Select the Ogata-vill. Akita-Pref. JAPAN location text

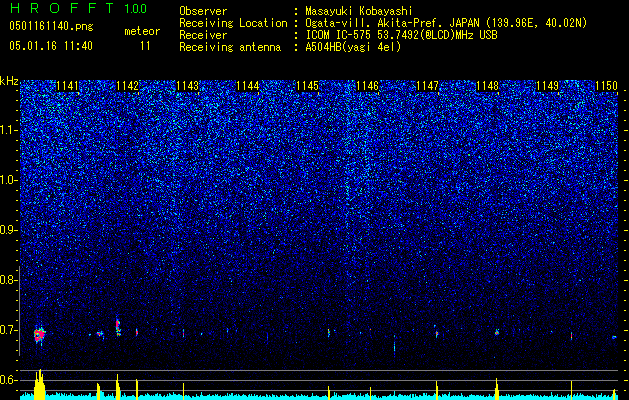pos(446,23)
